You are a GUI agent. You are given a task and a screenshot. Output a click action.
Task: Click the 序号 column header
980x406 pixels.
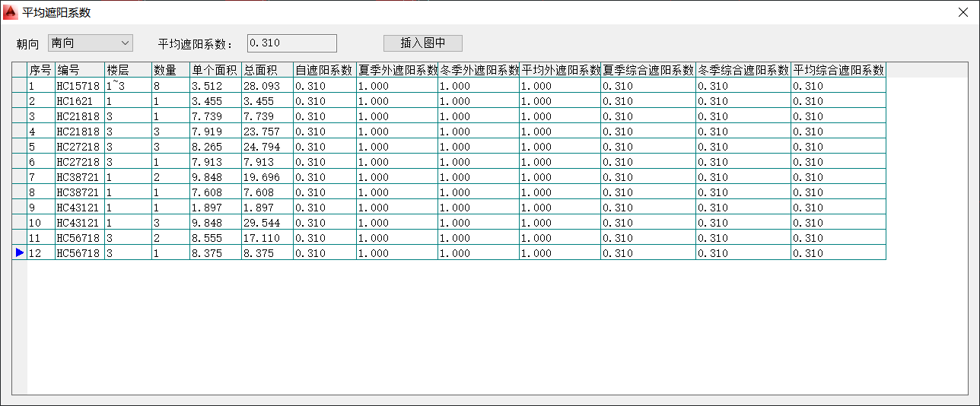click(40, 70)
